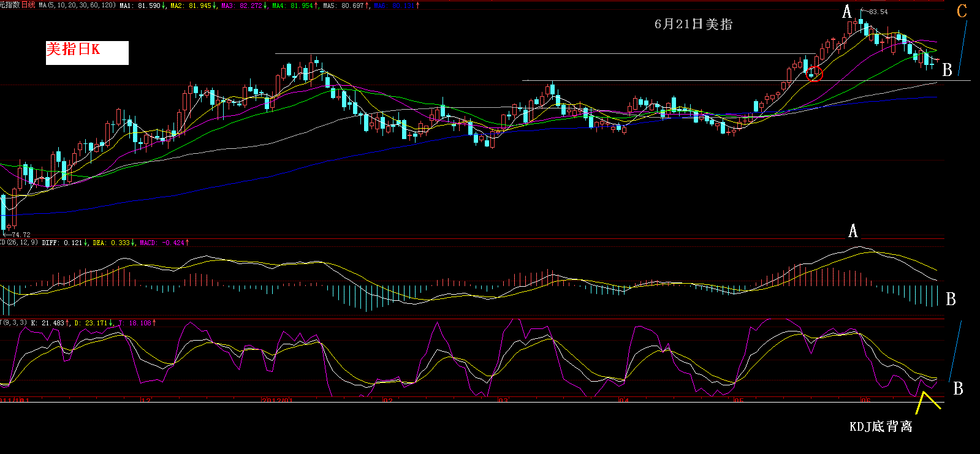980x454 pixels.
Task: Click the 6月21日美指 date caption
Action: tap(693, 24)
